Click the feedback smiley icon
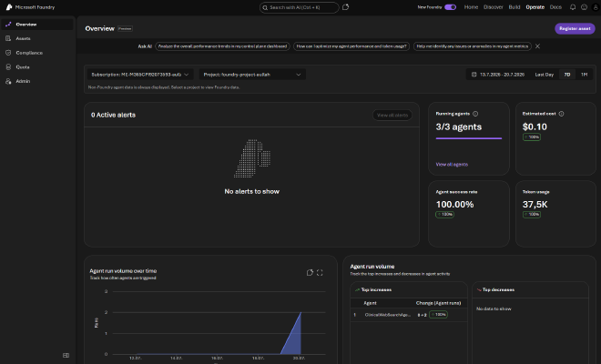 [584, 7]
